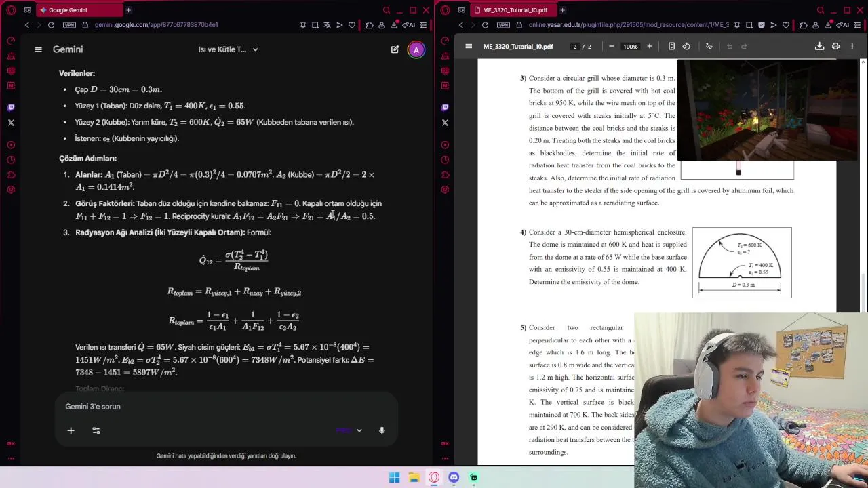
Task: Open the Translate icon in the Gemini window toolbar
Action: pos(328,25)
